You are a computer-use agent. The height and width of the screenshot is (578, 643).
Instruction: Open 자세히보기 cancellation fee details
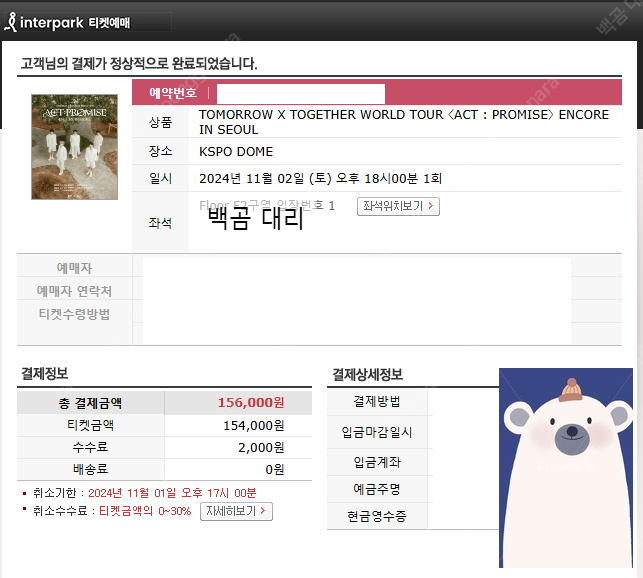[x=236, y=511]
